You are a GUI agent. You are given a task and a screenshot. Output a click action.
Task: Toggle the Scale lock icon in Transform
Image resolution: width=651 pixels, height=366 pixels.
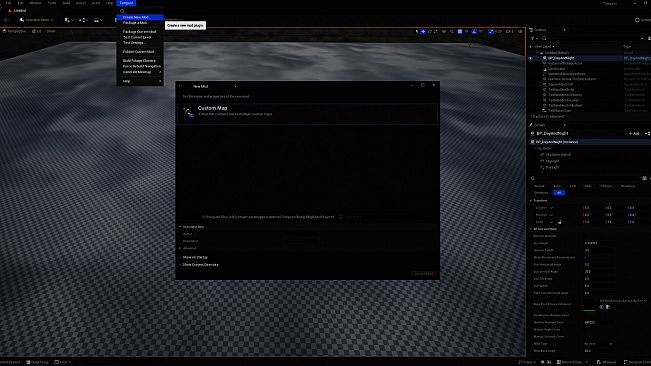pos(560,222)
